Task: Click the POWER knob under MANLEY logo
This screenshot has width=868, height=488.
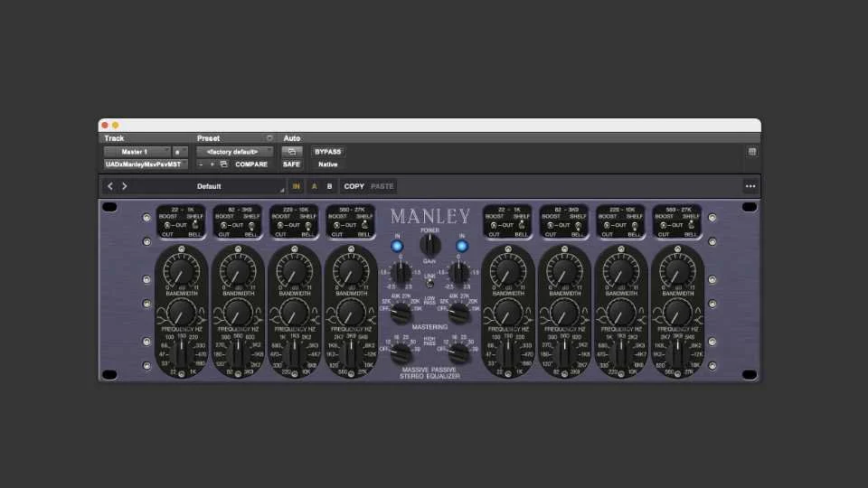Action: (x=429, y=244)
